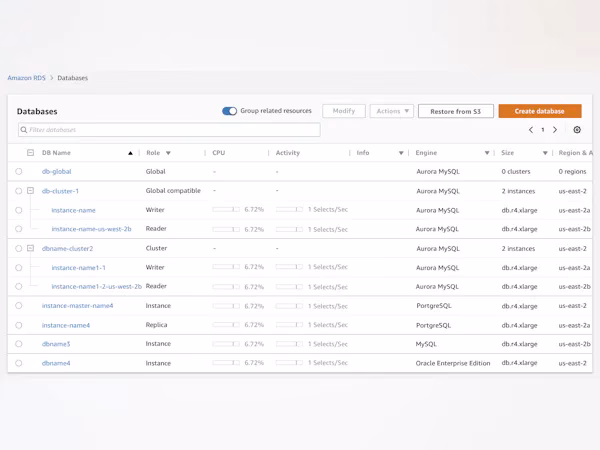Focus the Filter databases search field
The height and width of the screenshot is (450, 600).
170,130
